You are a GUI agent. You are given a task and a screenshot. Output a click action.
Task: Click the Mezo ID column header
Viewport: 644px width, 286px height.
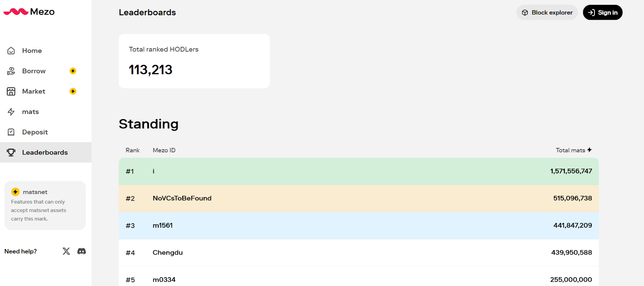click(164, 150)
